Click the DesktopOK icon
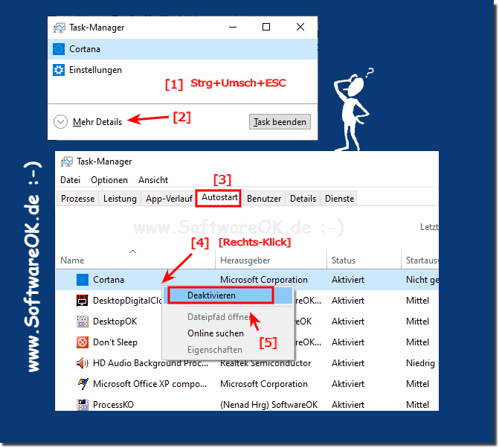 (83, 321)
